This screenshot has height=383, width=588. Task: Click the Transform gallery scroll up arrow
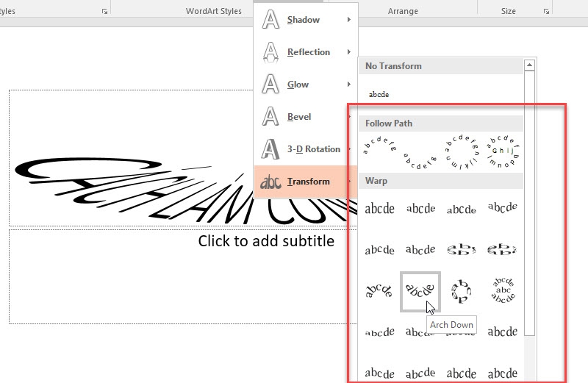529,65
